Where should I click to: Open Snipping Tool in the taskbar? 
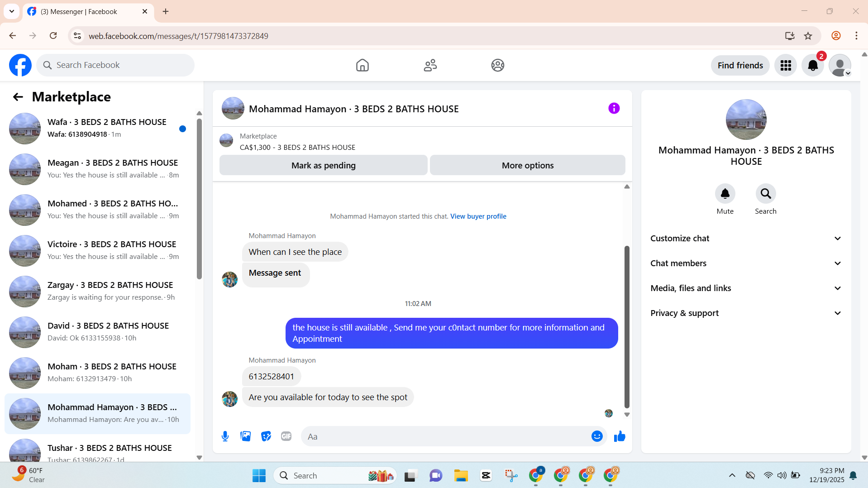(x=511, y=476)
